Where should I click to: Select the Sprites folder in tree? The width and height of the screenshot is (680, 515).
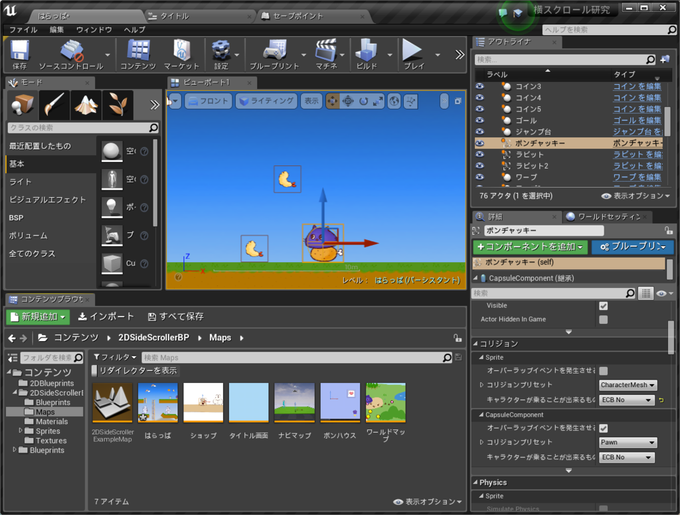[48, 431]
